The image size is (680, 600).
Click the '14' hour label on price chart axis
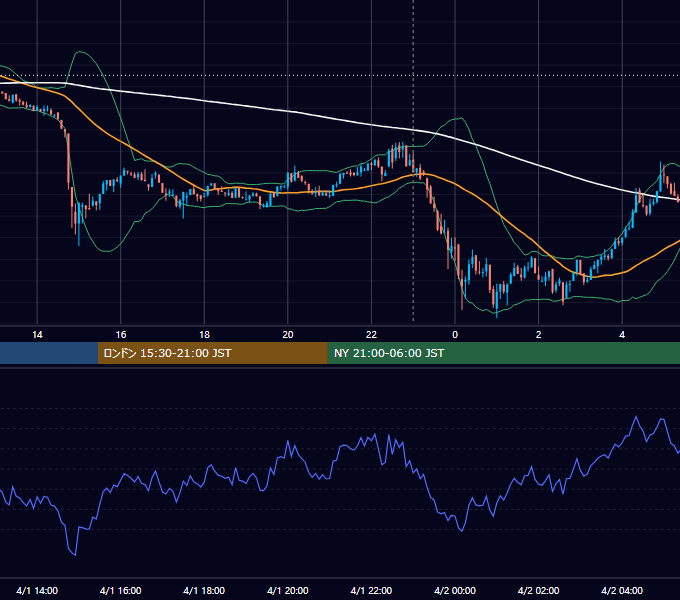coord(37,335)
